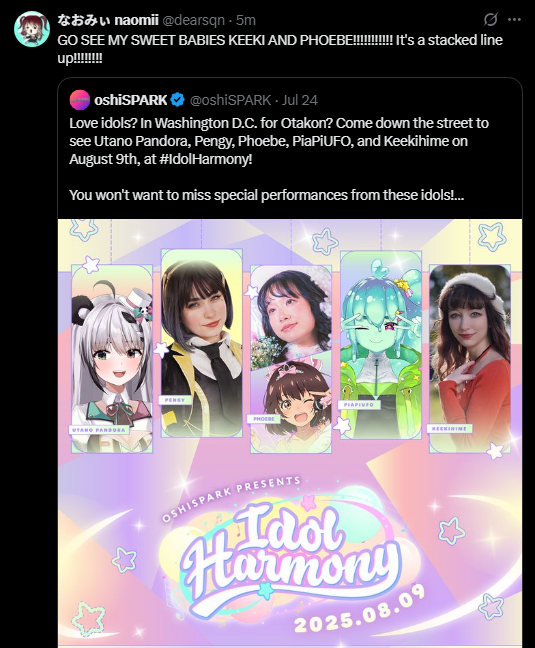Open the 5m timestamp link

(246, 20)
